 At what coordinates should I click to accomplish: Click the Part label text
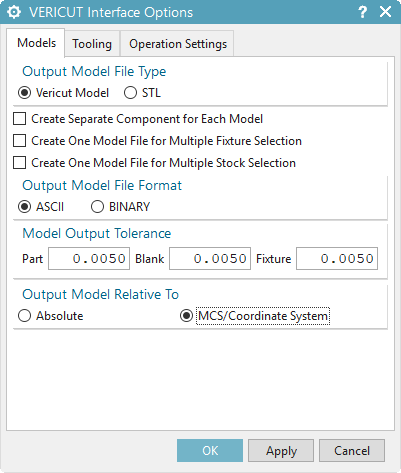(x=32, y=259)
